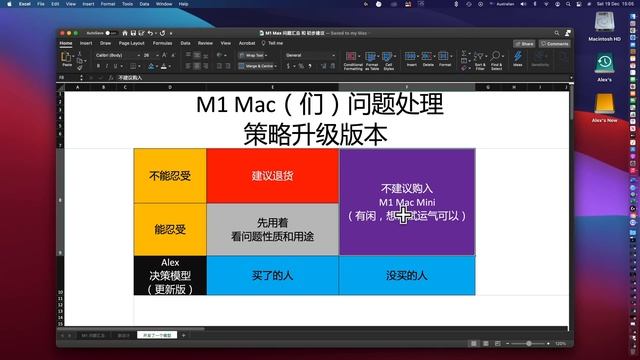Screen dimensions: 640x360
Task: Click the Home icon in the title bar
Action: click(x=125, y=33)
